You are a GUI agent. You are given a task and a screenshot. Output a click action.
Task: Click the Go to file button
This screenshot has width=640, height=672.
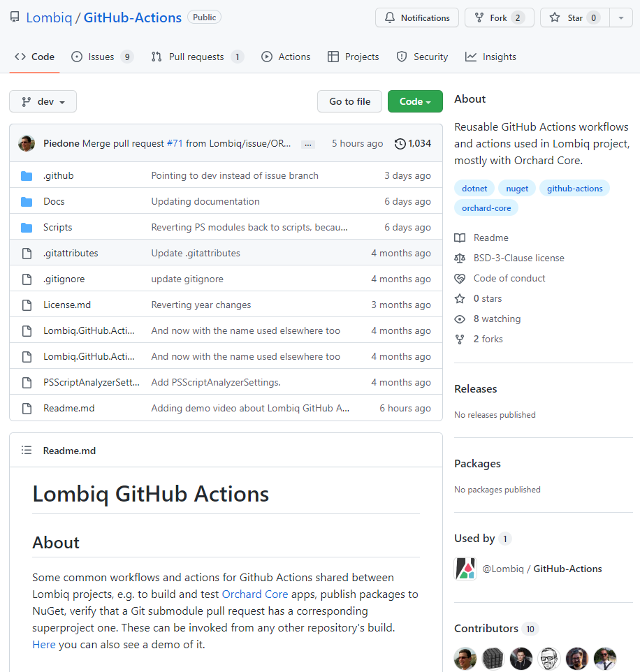coord(349,101)
